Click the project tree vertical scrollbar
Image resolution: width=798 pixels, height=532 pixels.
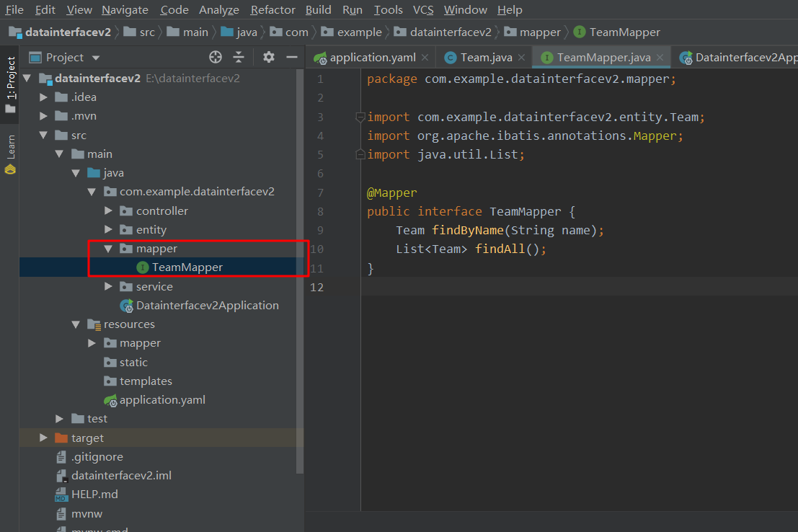tap(300, 272)
